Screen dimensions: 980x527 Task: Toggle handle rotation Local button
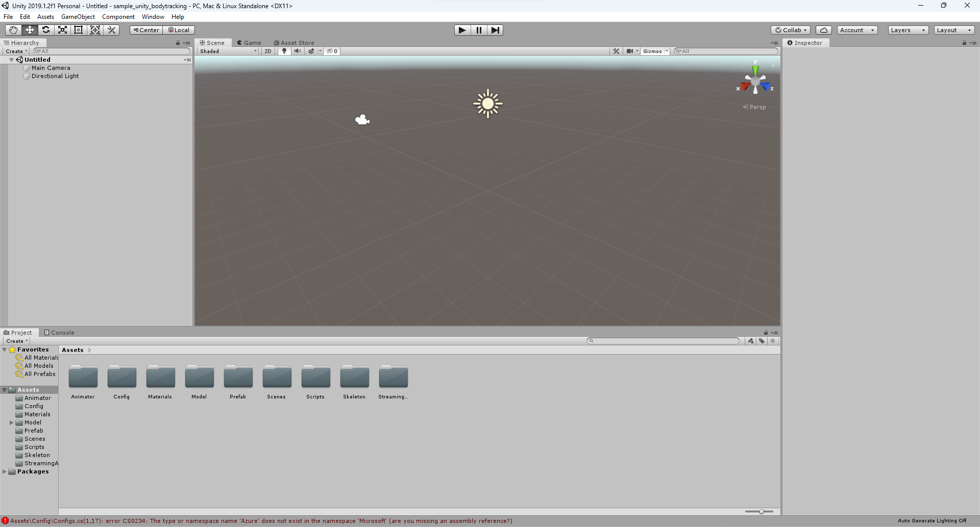point(179,30)
